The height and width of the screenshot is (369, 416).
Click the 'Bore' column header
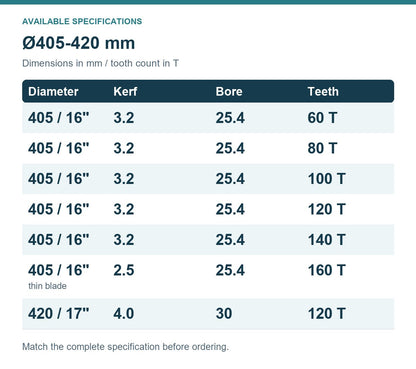[229, 91]
